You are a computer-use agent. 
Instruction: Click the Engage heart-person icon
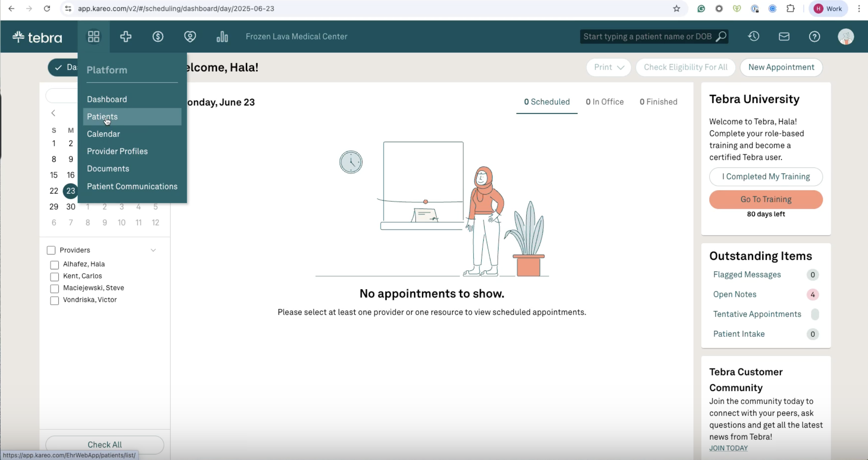[x=190, y=36]
